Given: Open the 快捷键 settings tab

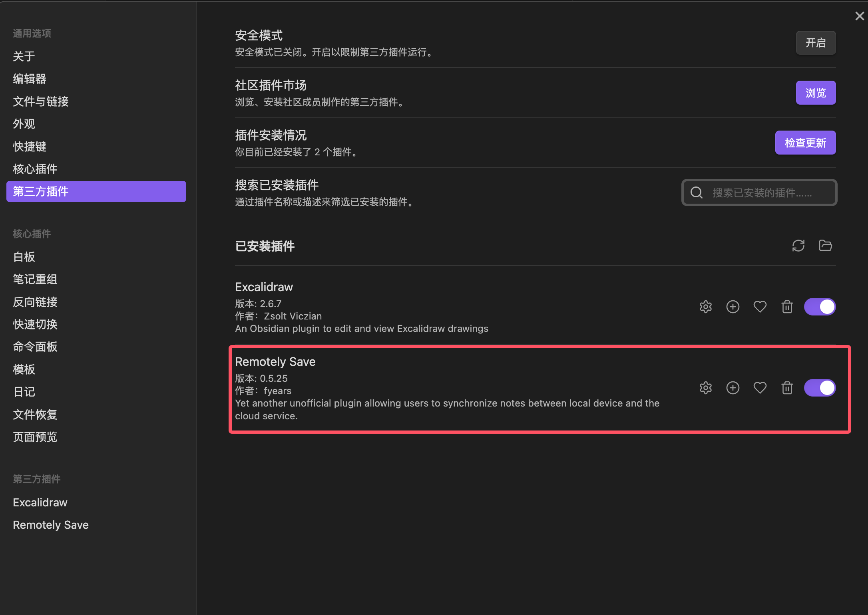Looking at the screenshot, I should (96, 147).
